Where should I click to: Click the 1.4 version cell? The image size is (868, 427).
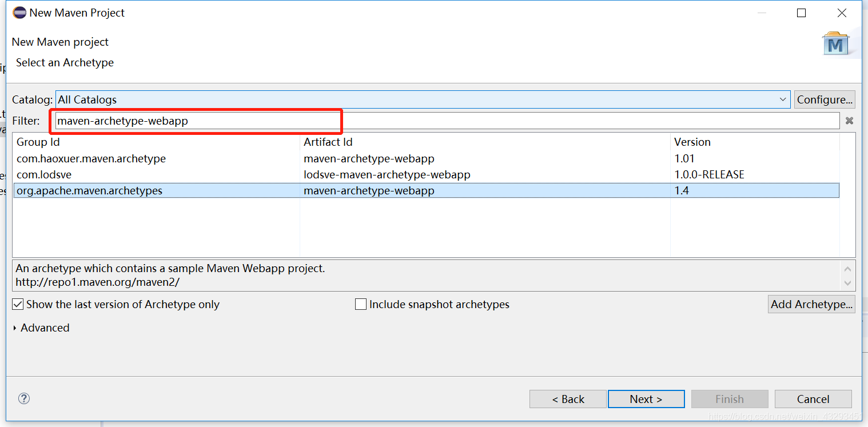[682, 190]
